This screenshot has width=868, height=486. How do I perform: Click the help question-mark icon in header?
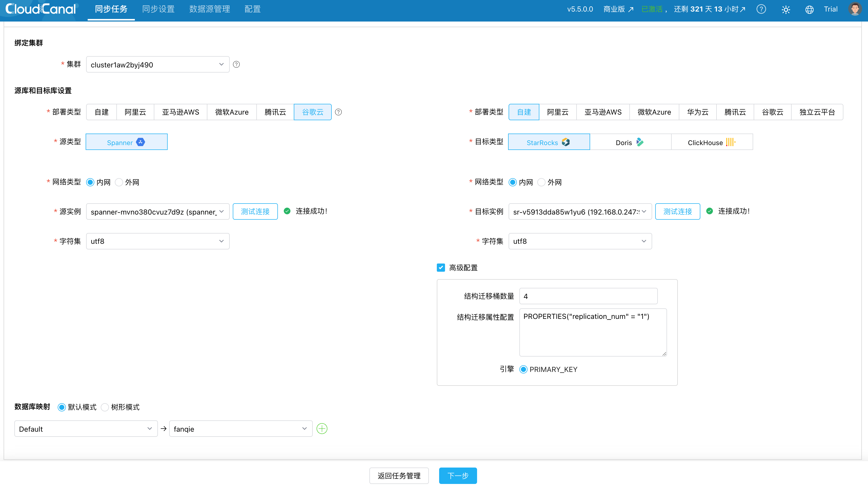[x=761, y=9]
